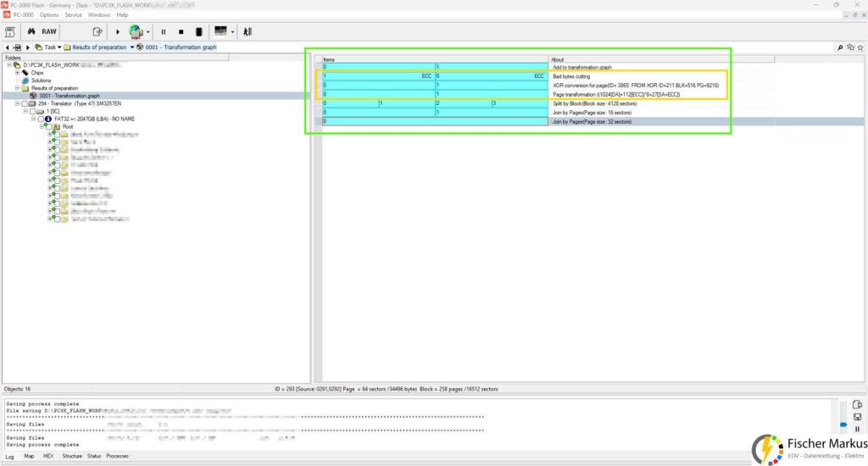The image size is (868, 466).
Task: Click the RAW recovery toolbar button
Action: pyautogui.click(x=49, y=31)
